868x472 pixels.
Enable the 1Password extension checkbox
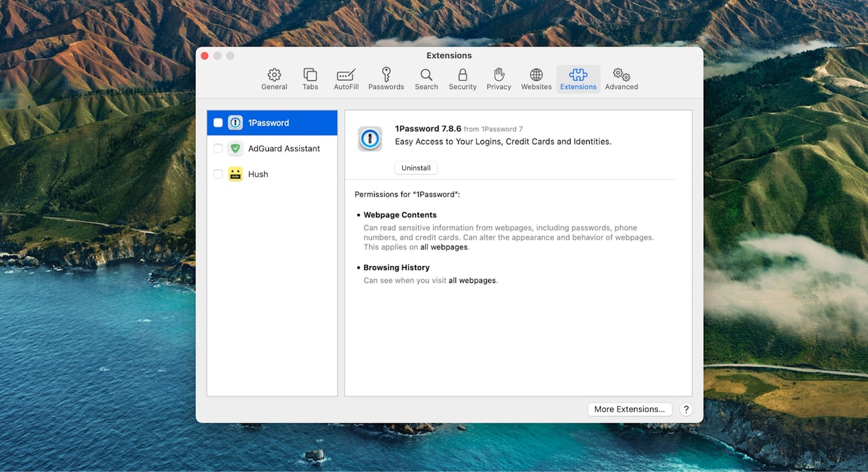coord(218,123)
